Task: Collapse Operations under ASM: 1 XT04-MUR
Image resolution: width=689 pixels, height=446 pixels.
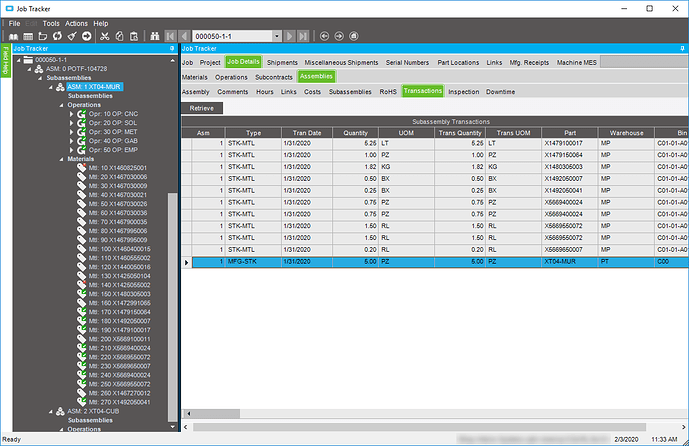Action: coord(61,105)
